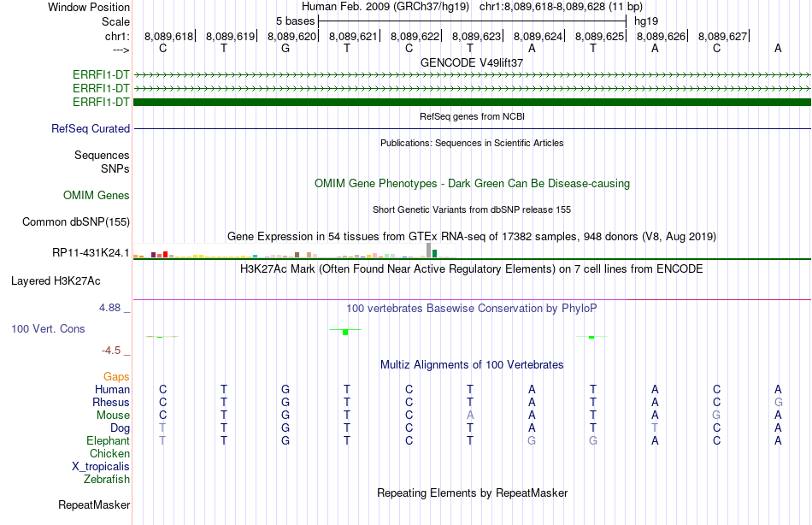Image resolution: width=812 pixels, height=525 pixels.
Task: Click the Layered H3K27Ac label
Action: pyautogui.click(x=56, y=281)
